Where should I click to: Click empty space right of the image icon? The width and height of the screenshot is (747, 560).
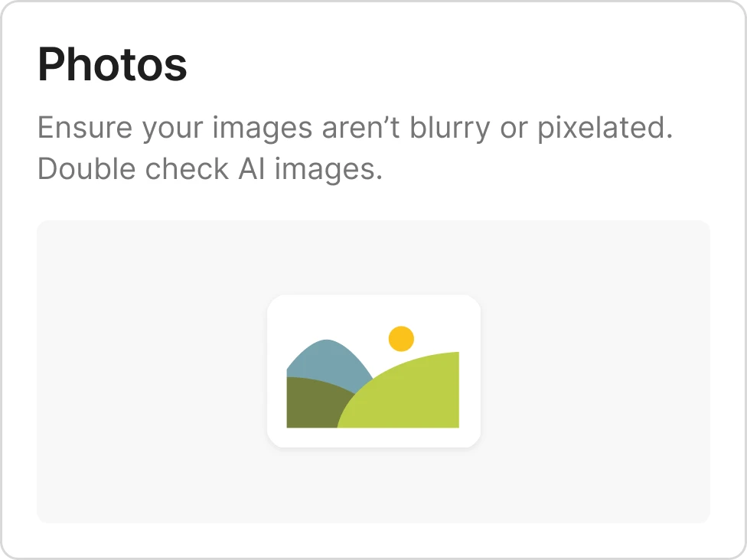coord(595,372)
